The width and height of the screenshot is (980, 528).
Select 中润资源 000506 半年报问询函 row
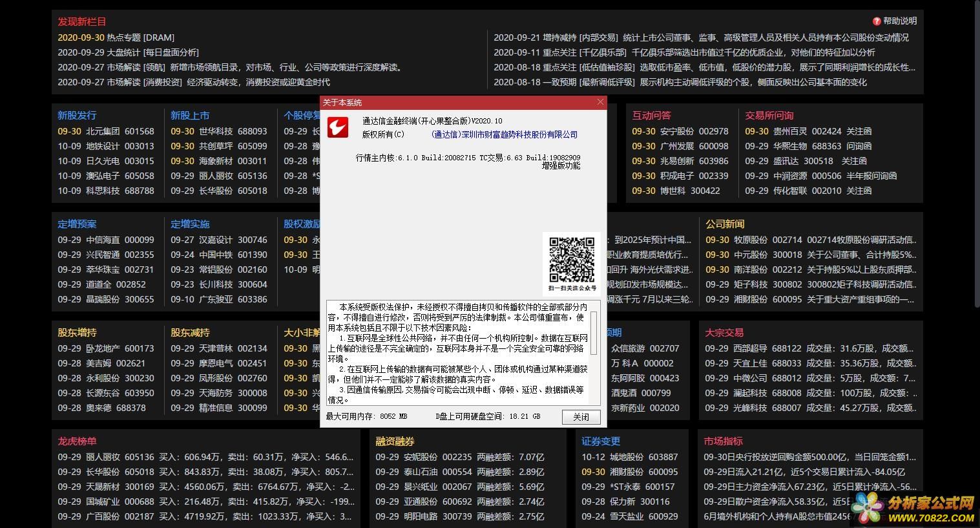pyautogui.click(x=821, y=176)
